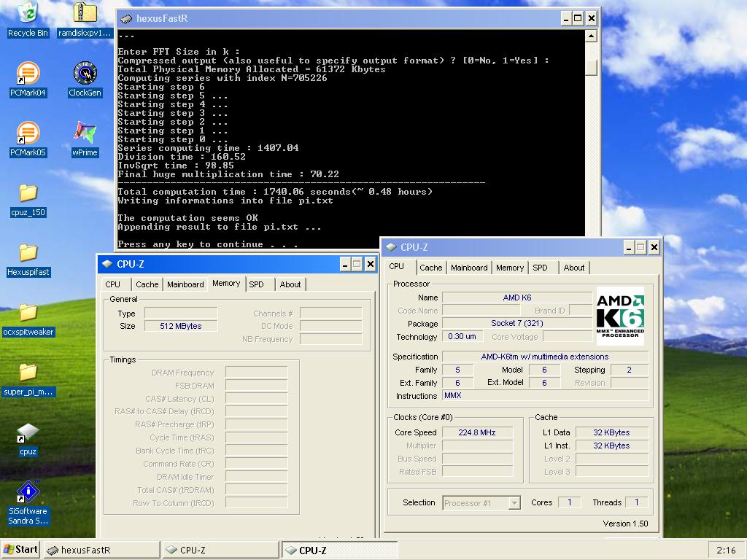Click hexusFastR scrollbar up arrow
The width and height of the screenshot is (747, 560).
tap(591, 36)
